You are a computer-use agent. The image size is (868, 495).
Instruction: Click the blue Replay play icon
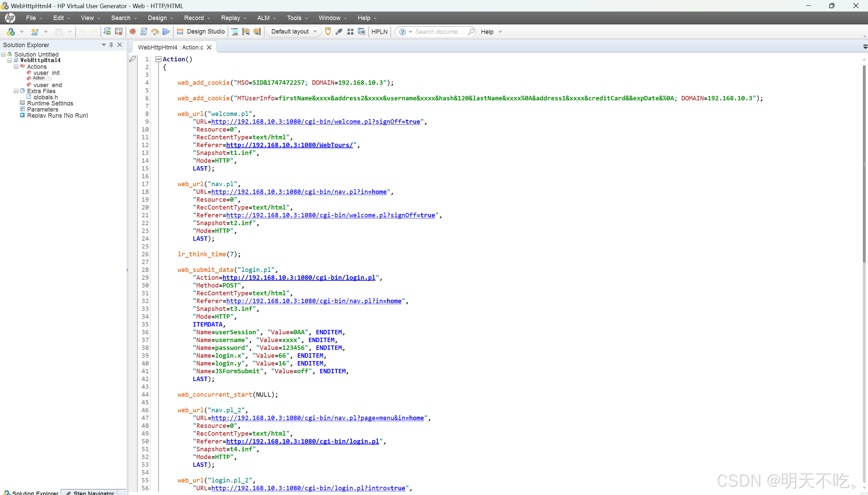click(x=166, y=32)
